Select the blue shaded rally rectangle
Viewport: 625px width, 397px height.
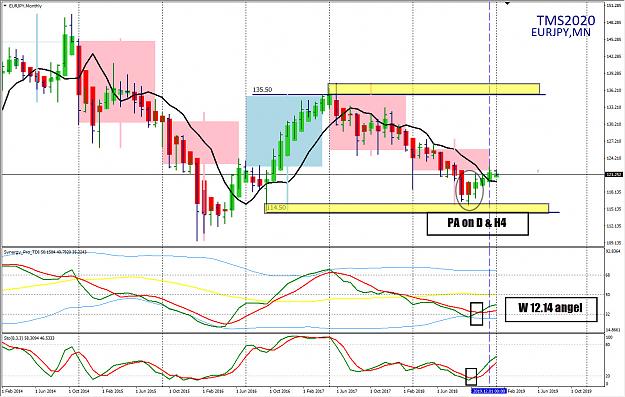tap(284, 131)
